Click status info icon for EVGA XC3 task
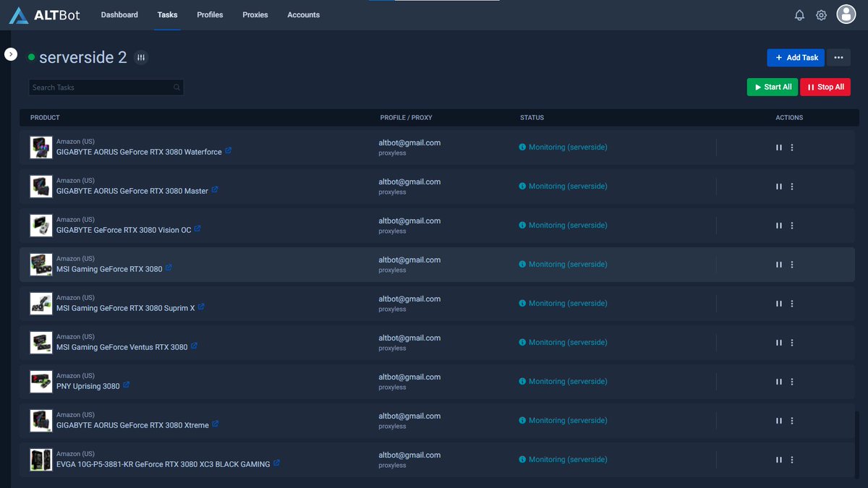Image resolution: width=868 pixels, height=488 pixels. click(522, 460)
